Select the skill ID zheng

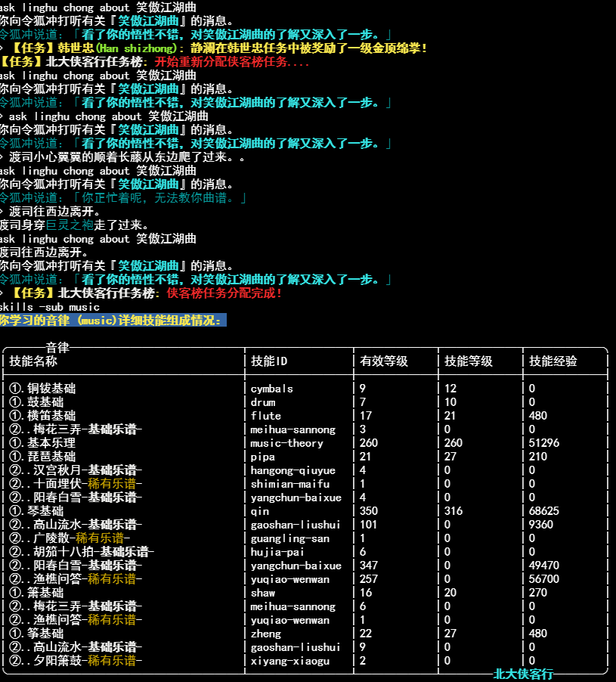point(265,634)
